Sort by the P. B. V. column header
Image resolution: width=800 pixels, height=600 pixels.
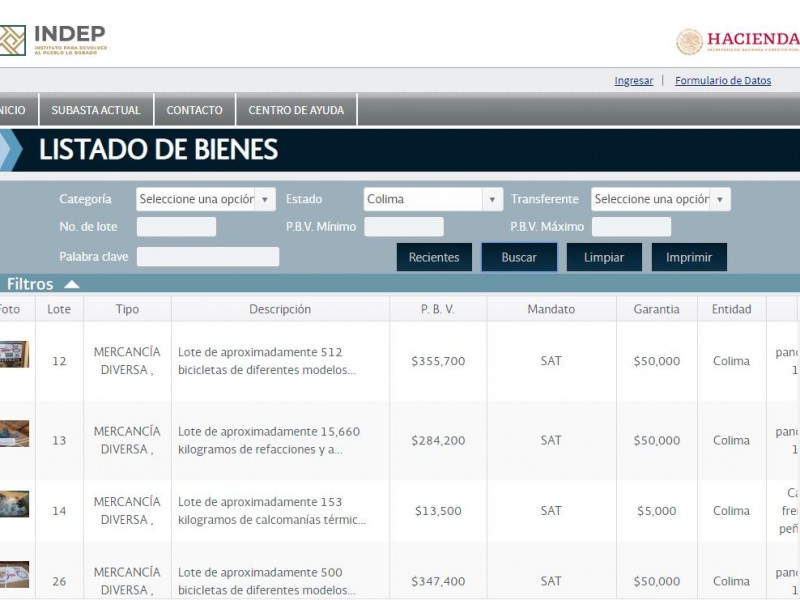pyautogui.click(x=438, y=309)
